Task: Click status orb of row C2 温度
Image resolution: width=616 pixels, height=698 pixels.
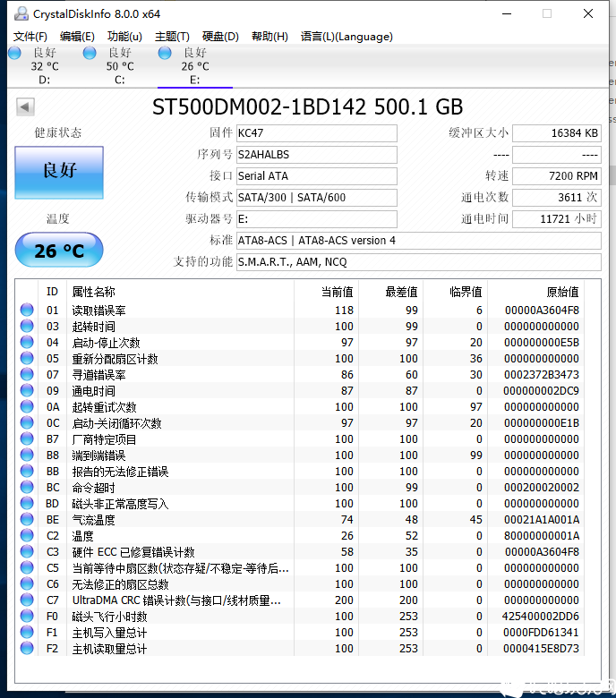Action: click(x=27, y=535)
